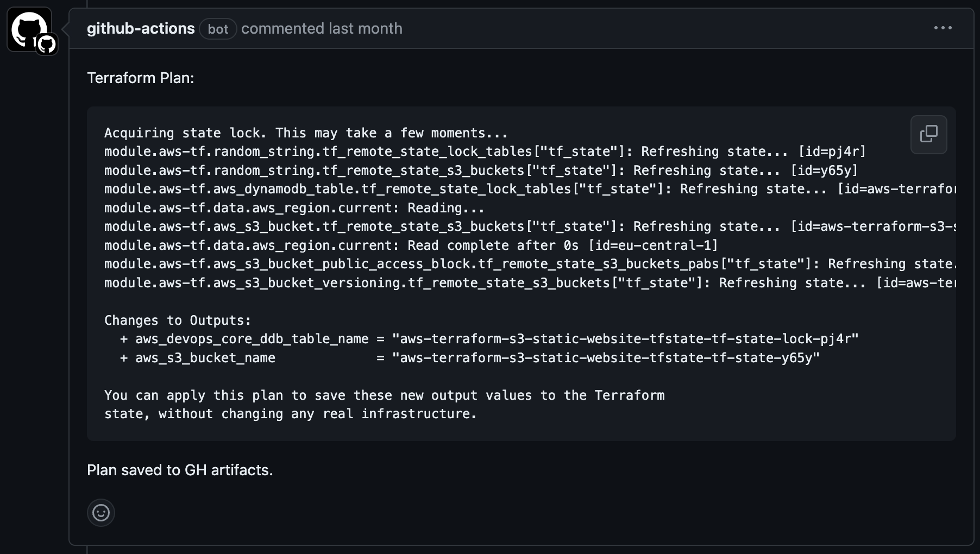Select 'state, without changing any real infrastructure.'

291,414
